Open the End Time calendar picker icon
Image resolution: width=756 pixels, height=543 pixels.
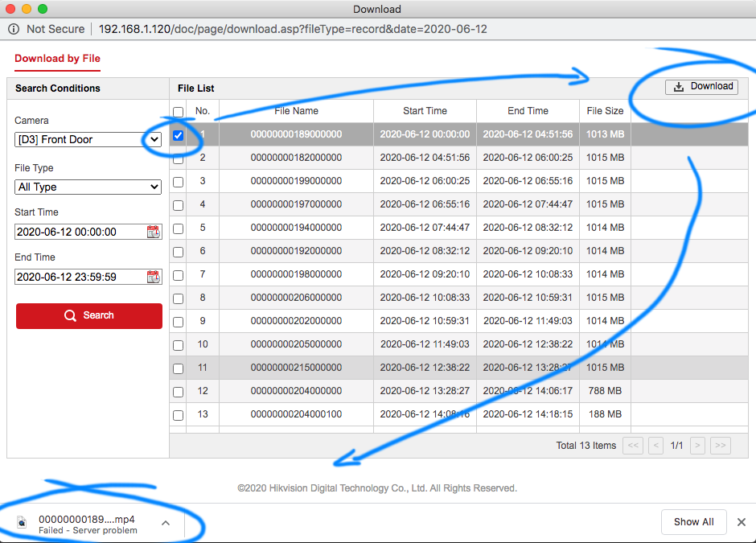click(x=153, y=277)
